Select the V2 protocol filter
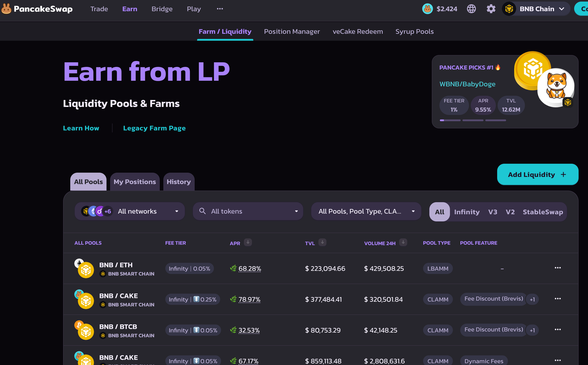Screen dimensions: 588x365 tap(510, 212)
